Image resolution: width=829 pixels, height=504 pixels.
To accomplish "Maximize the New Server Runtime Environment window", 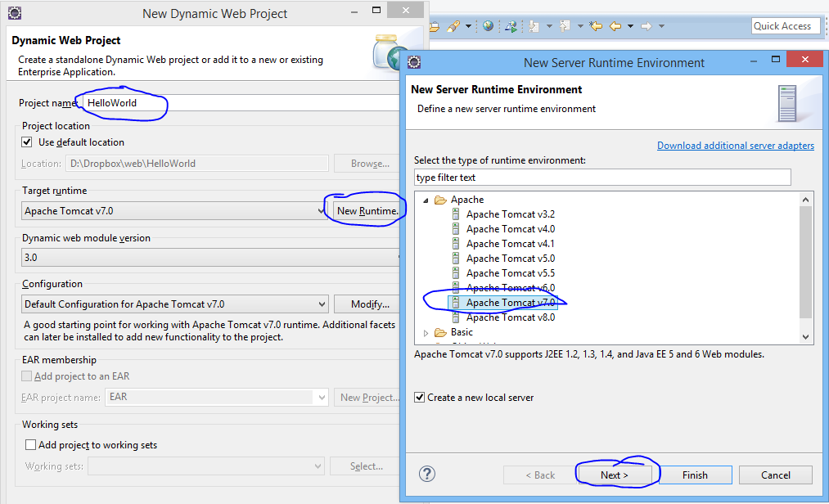I will pos(776,59).
